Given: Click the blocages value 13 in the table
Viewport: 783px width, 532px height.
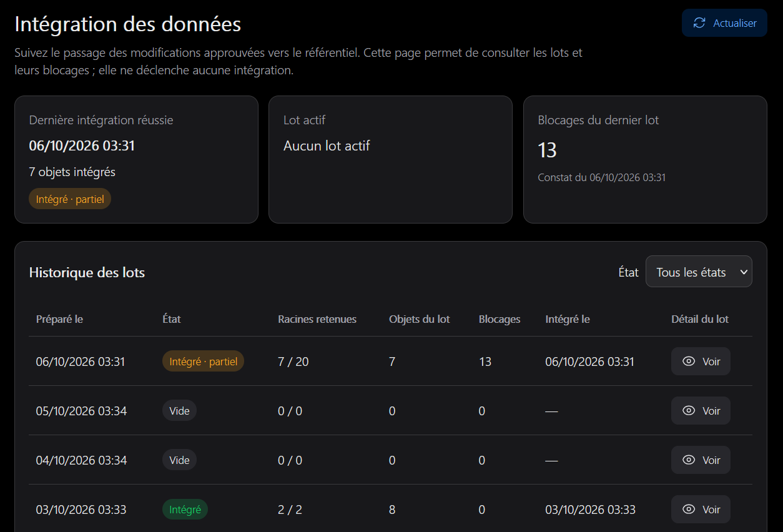Looking at the screenshot, I should [485, 362].
